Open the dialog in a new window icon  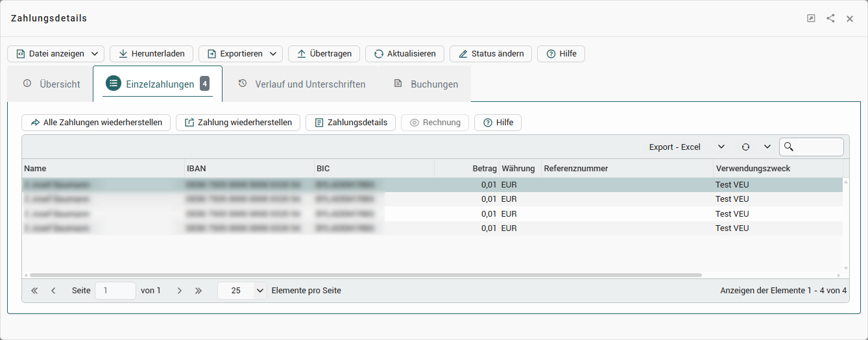click(811, 18)
